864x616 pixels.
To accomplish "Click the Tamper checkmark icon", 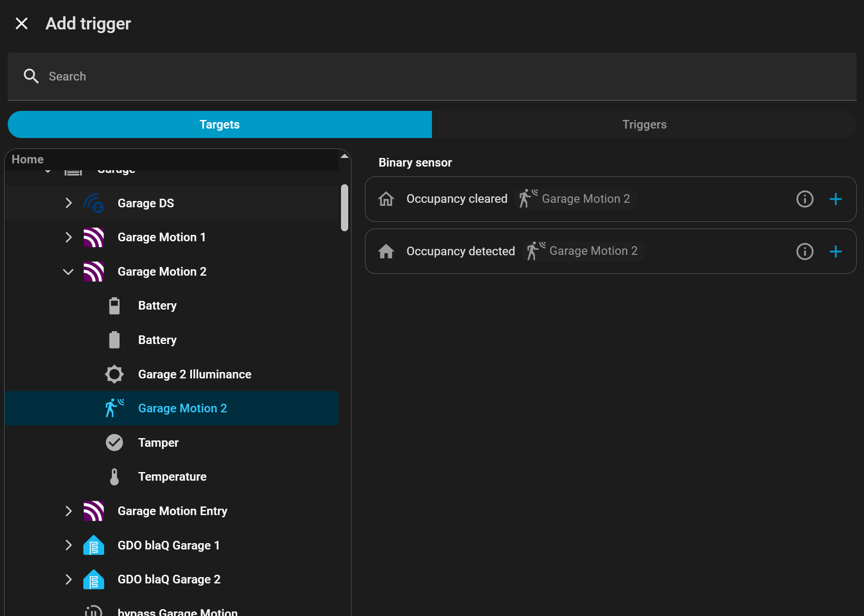I will click(x=114, y=443).
